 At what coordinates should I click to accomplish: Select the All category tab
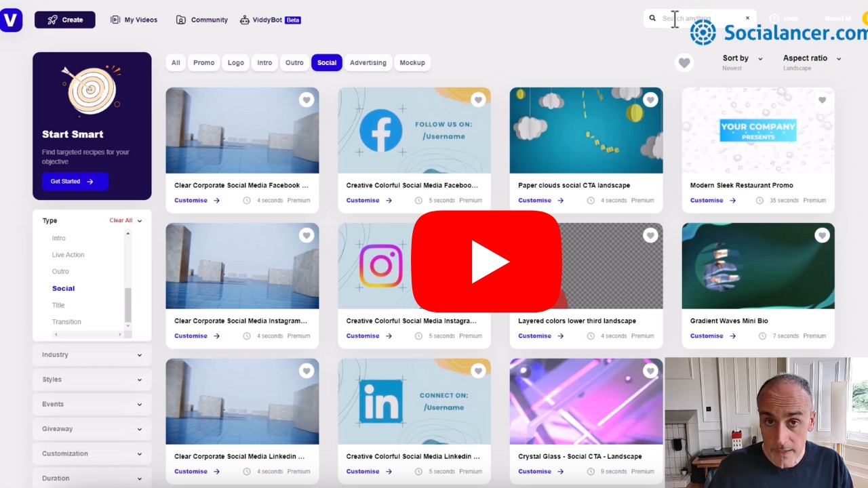[176, 62]
